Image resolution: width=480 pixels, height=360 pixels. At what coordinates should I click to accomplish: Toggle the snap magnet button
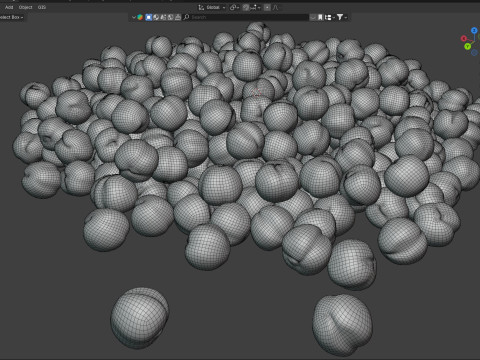click(246, 7)
